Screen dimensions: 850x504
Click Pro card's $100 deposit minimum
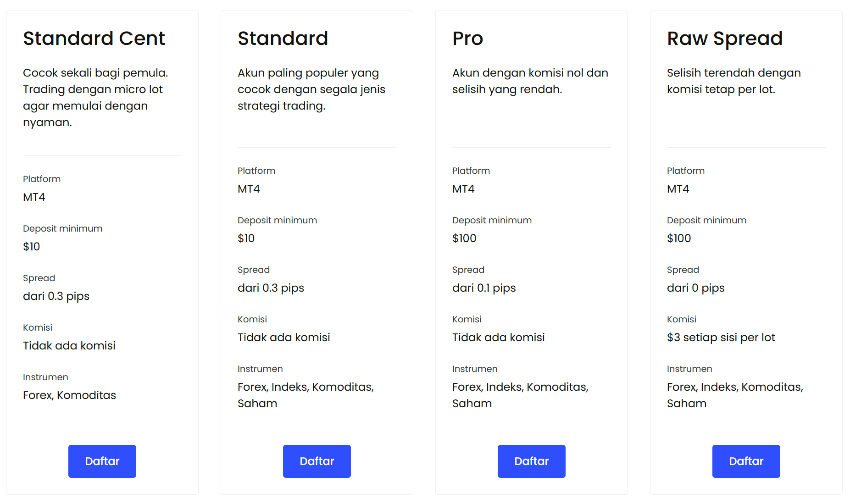[464, 238]
